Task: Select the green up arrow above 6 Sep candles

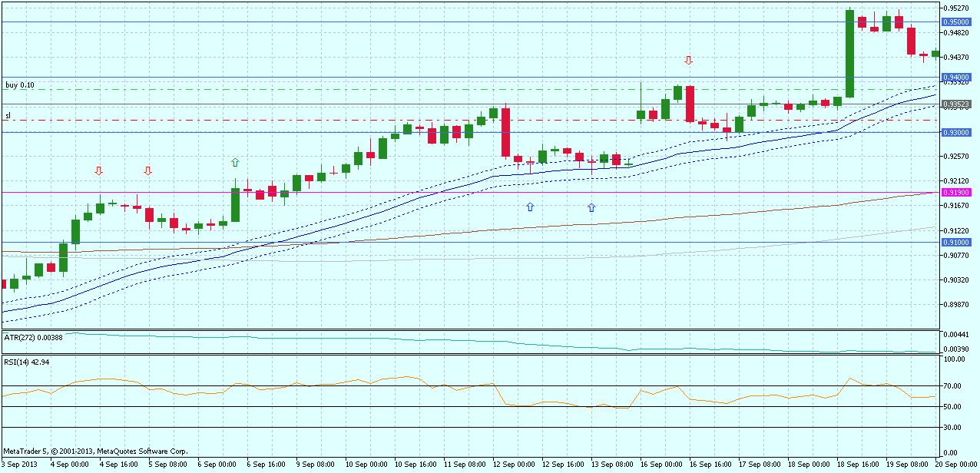Action: click(x=234, y=162)
